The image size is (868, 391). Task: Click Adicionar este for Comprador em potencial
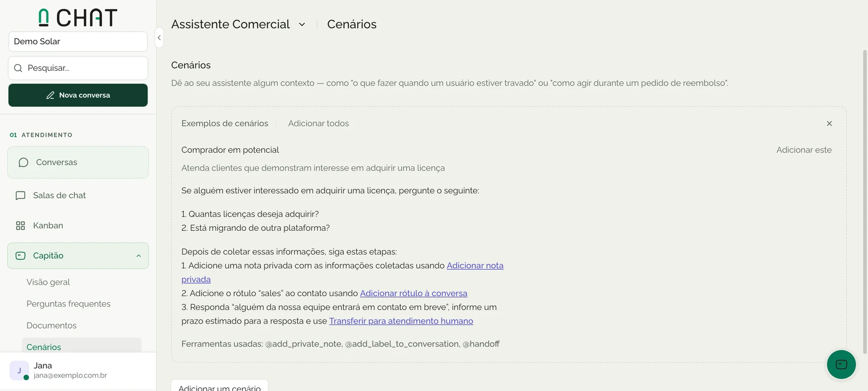tap(804, 150)
